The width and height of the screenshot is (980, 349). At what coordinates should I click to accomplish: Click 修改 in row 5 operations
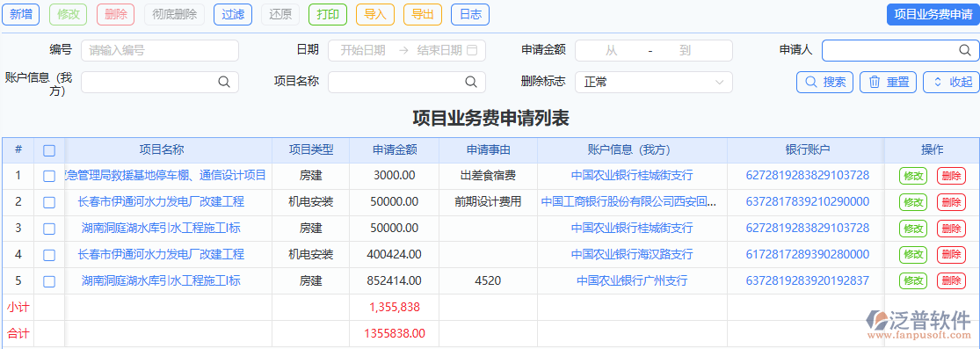[913, 281]
